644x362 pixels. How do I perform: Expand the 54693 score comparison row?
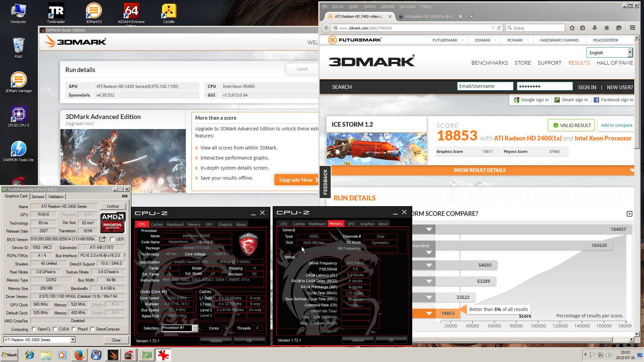click(429, 265)
